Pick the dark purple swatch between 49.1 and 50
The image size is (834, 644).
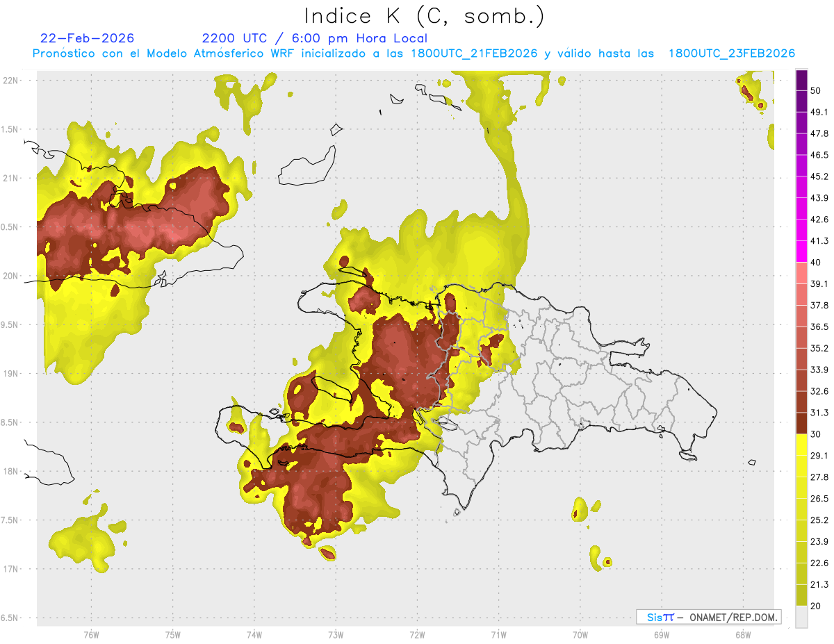pos(801,101)
